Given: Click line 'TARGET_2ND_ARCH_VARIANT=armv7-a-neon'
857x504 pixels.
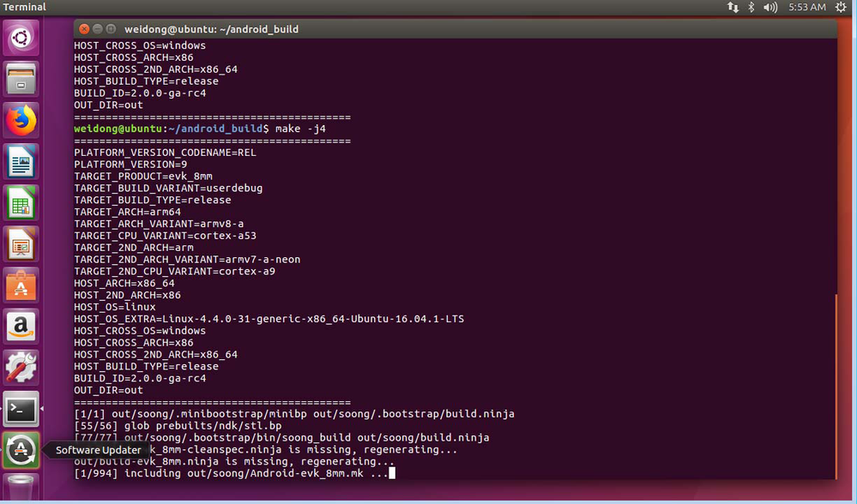Looking at the screenshot, I should [x=187, y=260].
